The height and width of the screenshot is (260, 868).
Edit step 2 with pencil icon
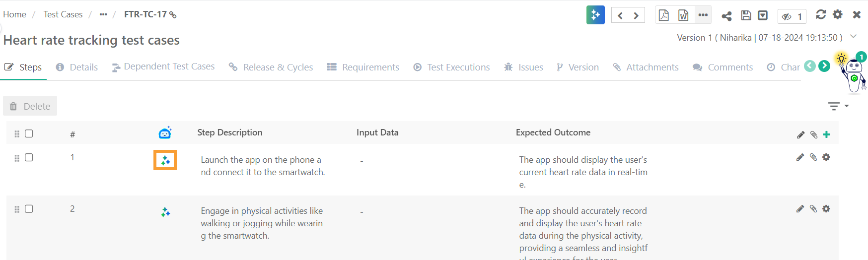[x=800, y=209]
